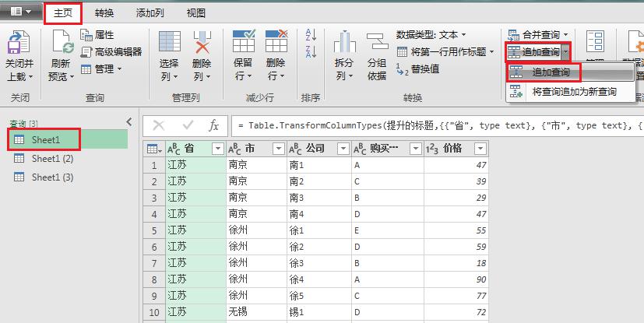This screenshot has width=644, height=323.
Task: Sort ascending with the A-Z icon
Action: [311, 35]
